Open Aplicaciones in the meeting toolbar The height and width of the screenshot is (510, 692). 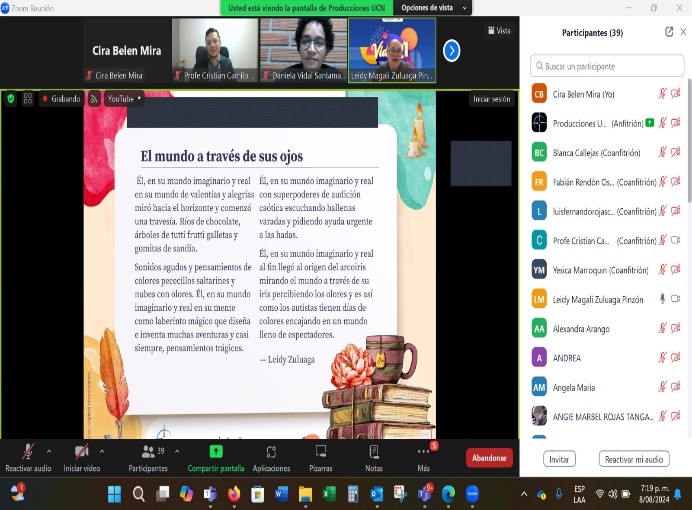271,452
